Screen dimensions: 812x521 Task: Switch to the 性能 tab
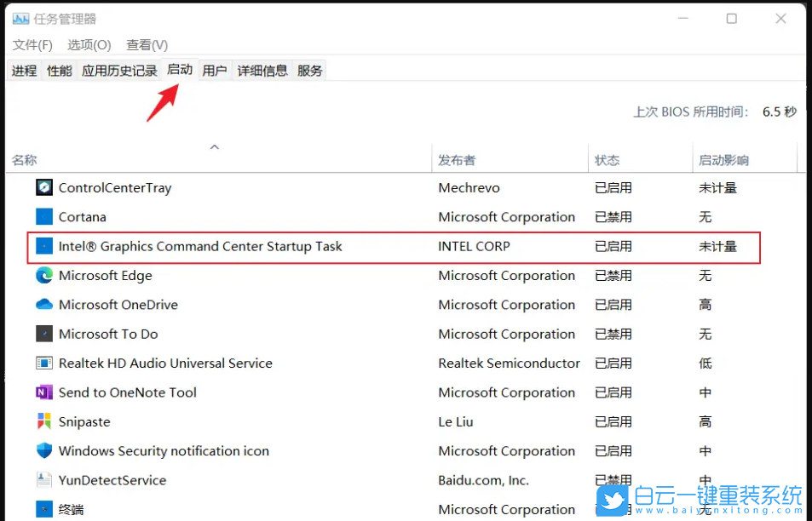(58, 70)
